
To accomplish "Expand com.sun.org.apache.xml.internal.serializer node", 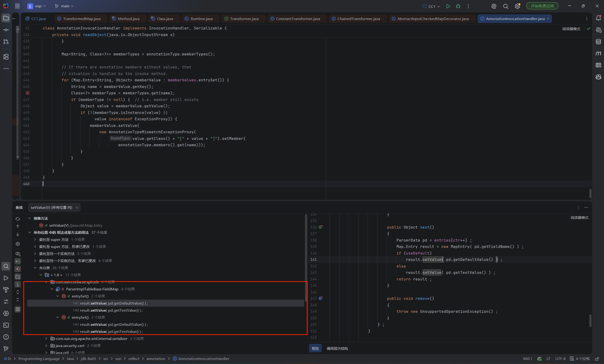I will tap(46, 339).
